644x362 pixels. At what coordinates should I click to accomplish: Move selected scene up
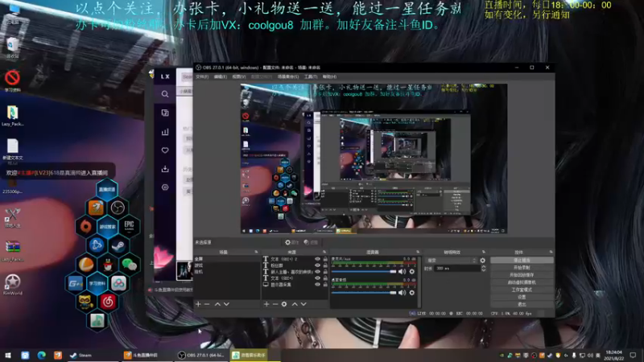click(217, 304)
